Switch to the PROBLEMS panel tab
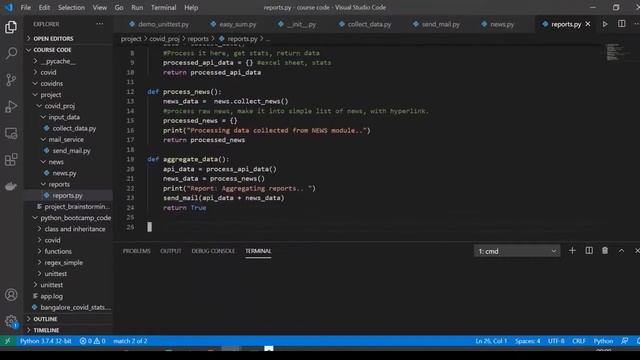Viewport: 640px width, 360px height. click(136, 251)
